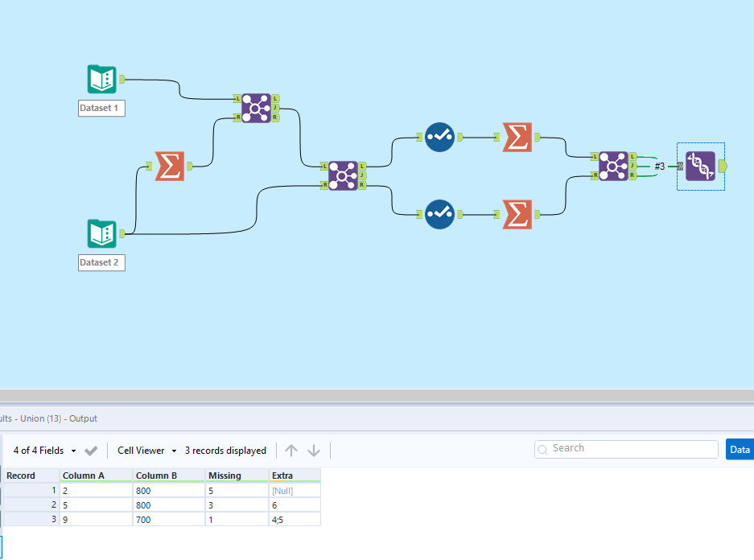Select record row number 2
Image resolution: width=754 pixels, height=560 pixels.
(31, 504)
